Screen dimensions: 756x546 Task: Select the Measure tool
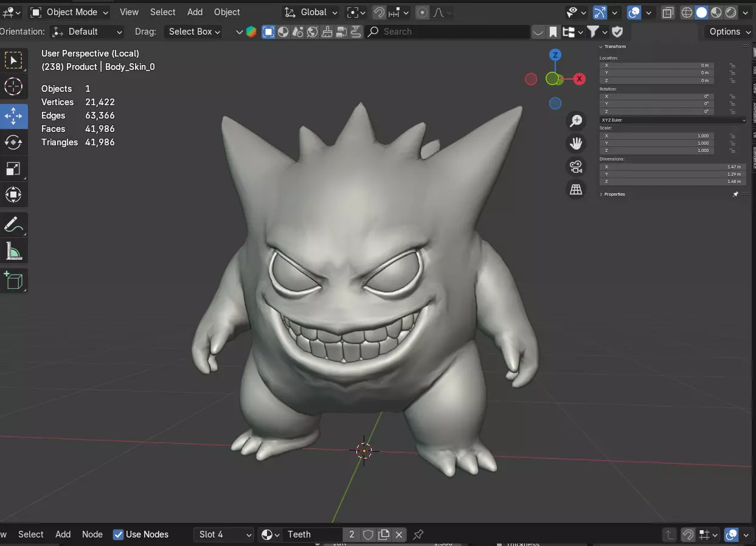click(x=13, y=251)
